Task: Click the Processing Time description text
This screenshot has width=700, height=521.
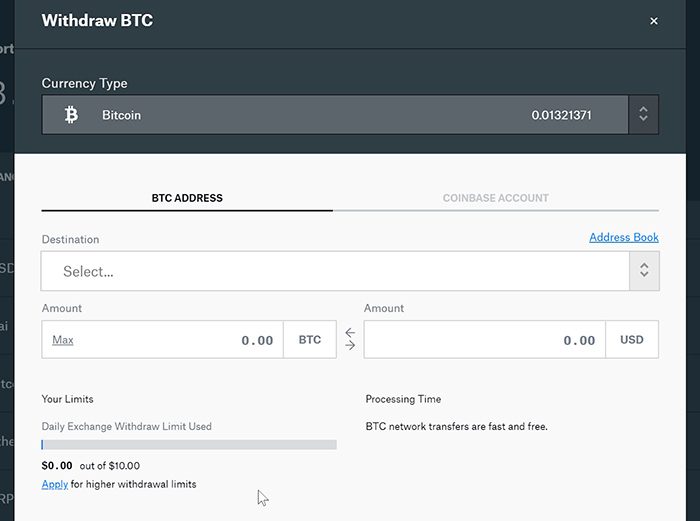Action: coord(456,426)
